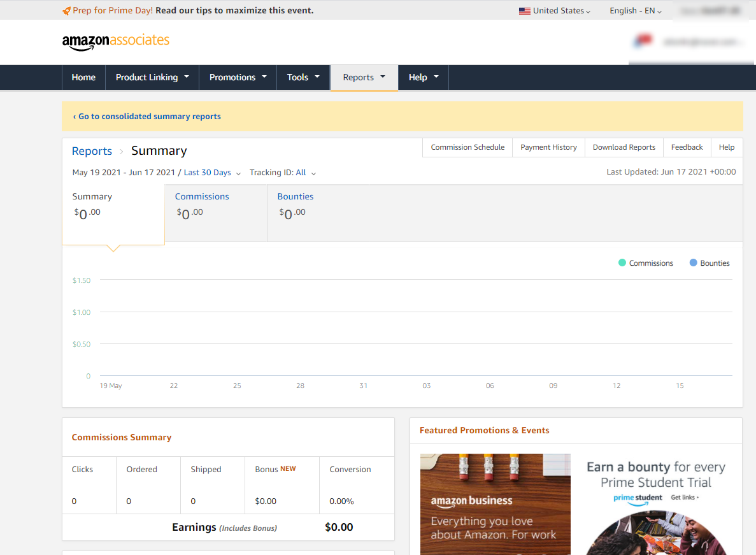
Task: Open the Payment History tab
Action: tap(548, 147)
